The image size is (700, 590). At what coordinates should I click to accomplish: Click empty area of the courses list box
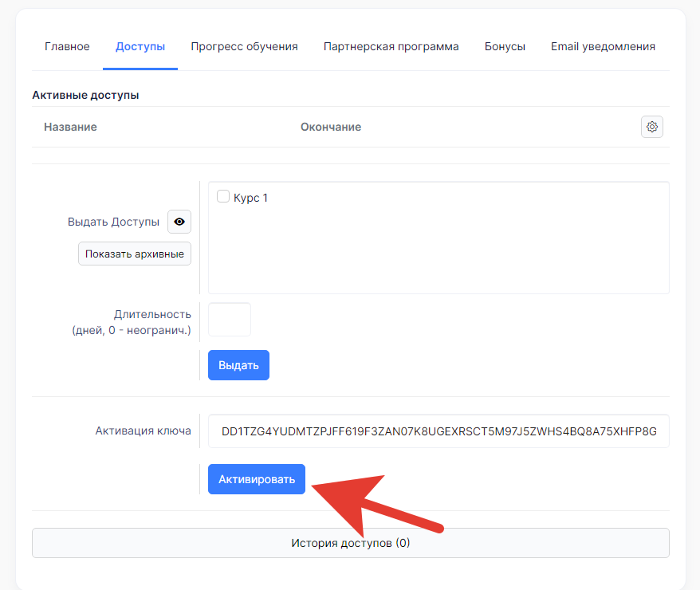pos(438,250)
